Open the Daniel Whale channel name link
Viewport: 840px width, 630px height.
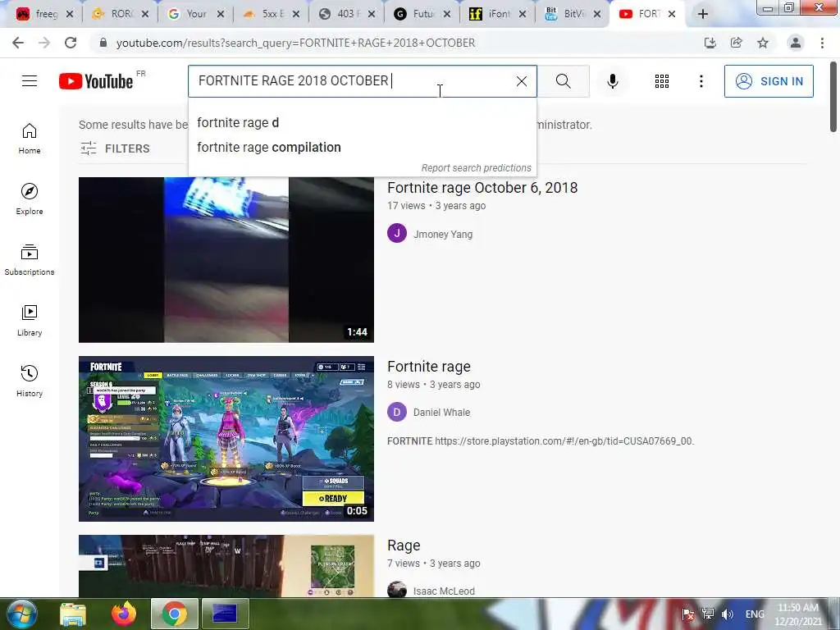(x=441, y=412)
